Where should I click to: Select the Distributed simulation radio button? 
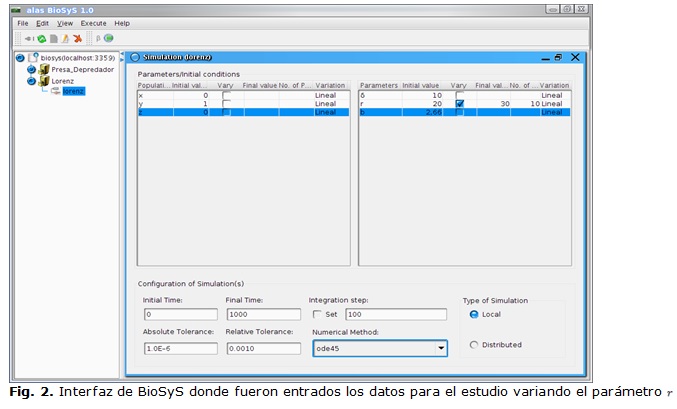473,345
